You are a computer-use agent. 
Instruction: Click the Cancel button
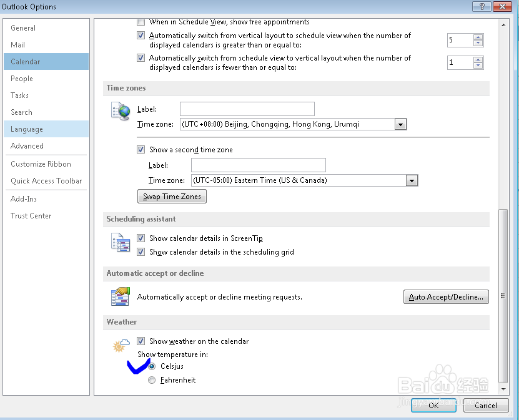click(x=486, y=406)
